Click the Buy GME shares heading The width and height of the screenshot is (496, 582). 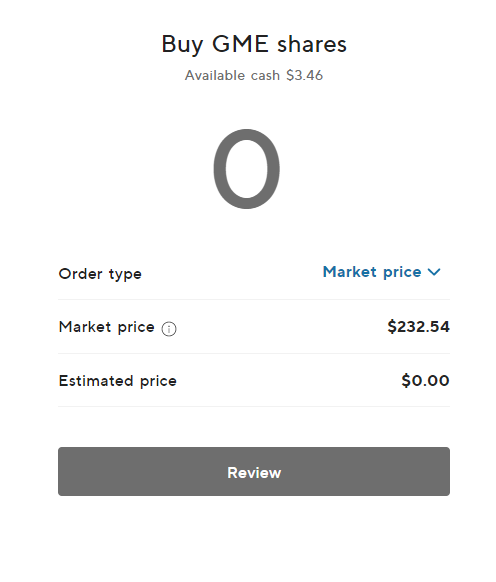pos(254,45)
